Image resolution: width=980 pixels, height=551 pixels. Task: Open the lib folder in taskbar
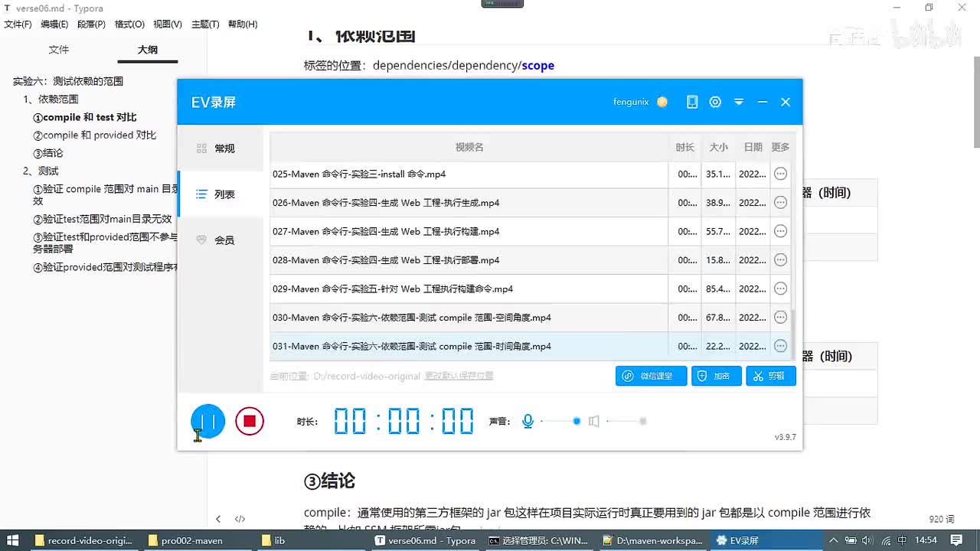tap(309, 540)
